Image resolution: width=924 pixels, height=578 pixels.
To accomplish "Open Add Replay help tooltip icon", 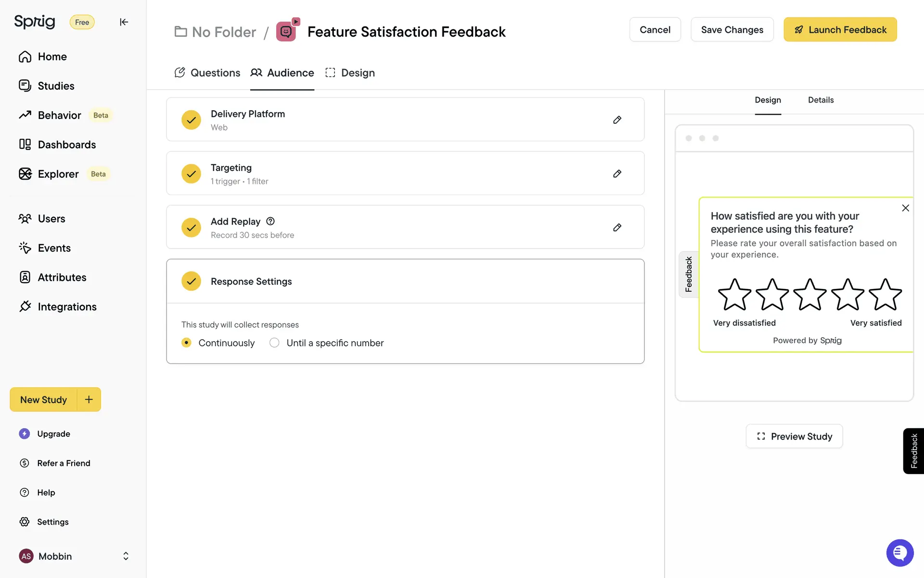I will pyautogui.click(x=270, y=221).
